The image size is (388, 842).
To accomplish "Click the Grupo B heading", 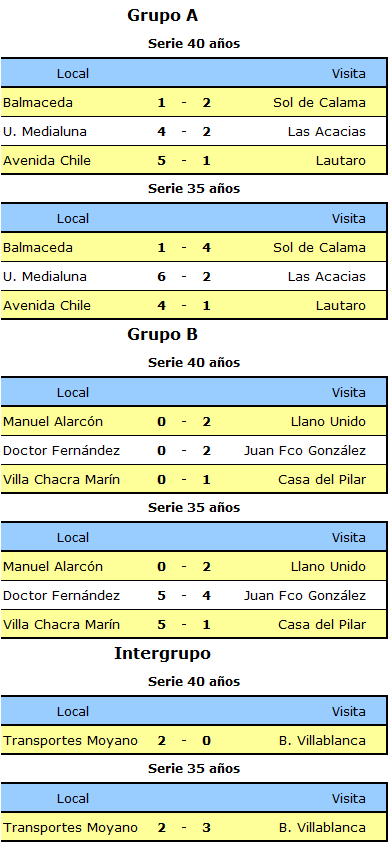I will pos(162,335).
